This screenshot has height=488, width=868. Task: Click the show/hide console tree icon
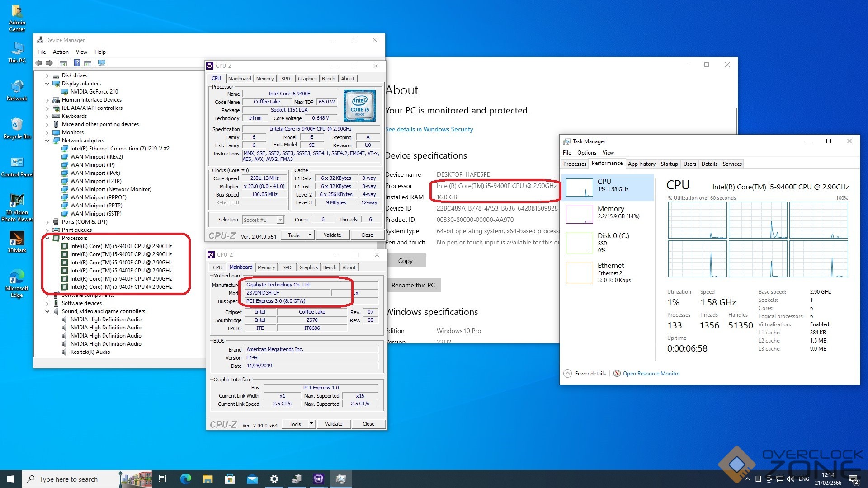(63, 63)
